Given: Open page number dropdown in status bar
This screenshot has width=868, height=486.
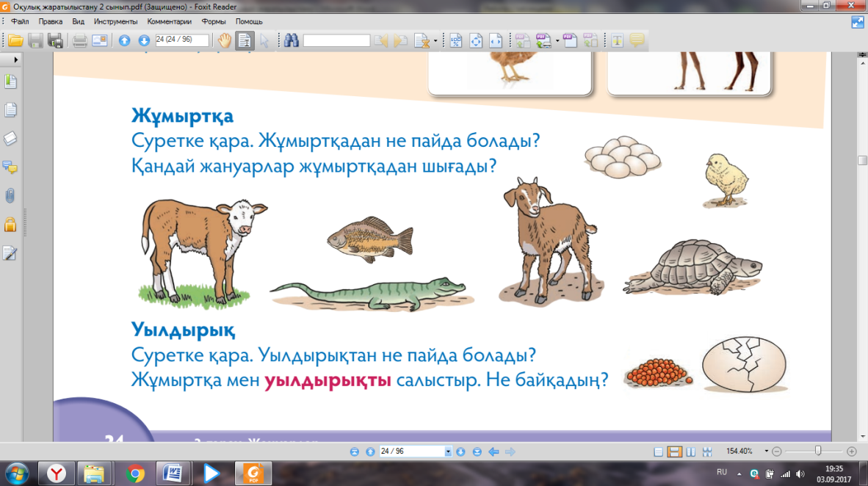Looking at the screenshot, I should coord(448,451).
